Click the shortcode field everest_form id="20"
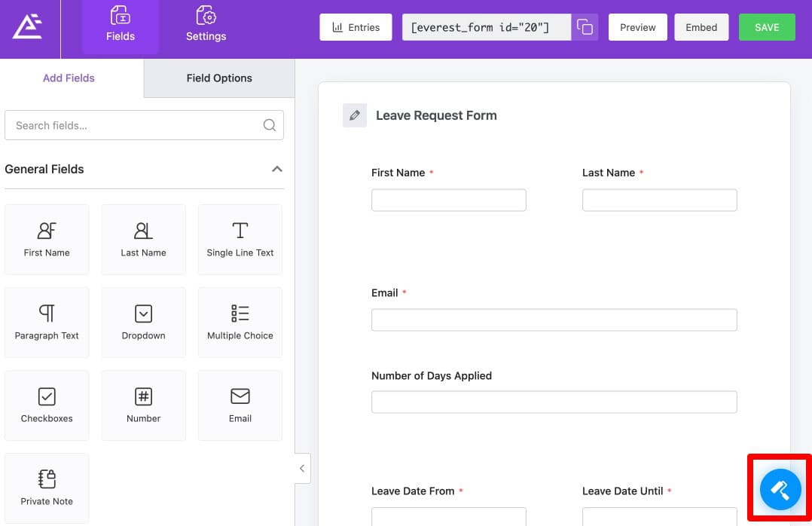This screenshot has height=526, width=812. pos(487,27)
